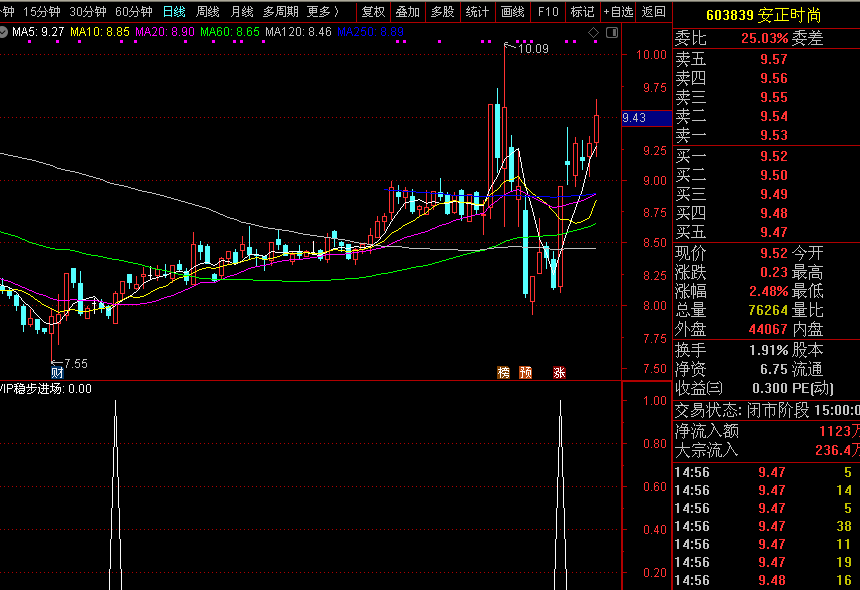Viewport: 860px width, 590px height.
Task: Click the 预 marker icon on chart
Action: pyautogui.click(x=525, y=373)
